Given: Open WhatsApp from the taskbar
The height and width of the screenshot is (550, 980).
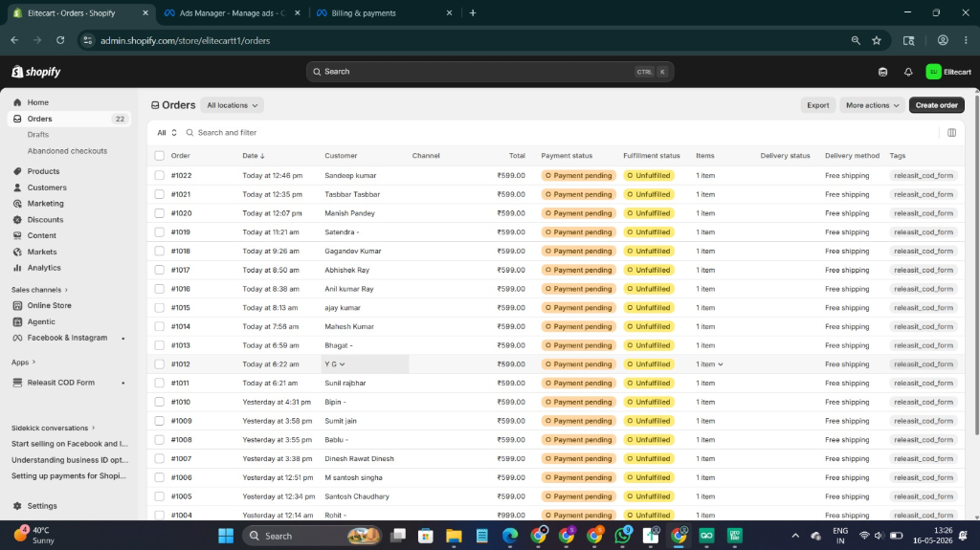Looking at the screenshot, I should 622,536.
